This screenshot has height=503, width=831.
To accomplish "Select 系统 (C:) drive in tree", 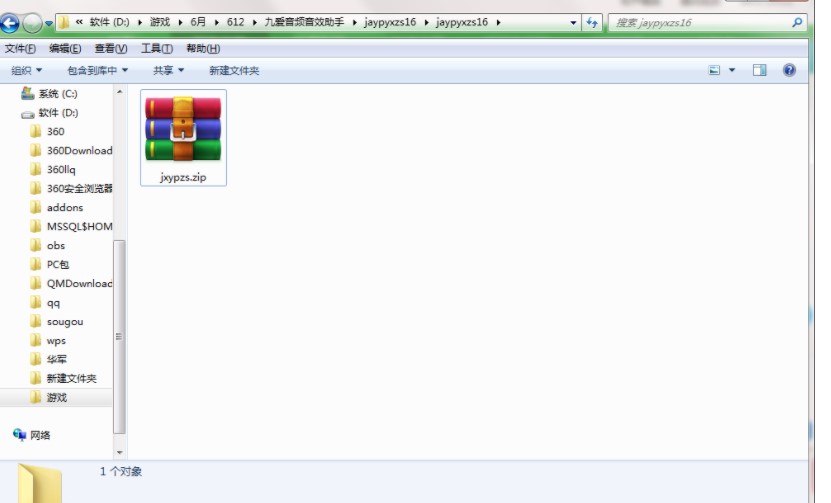I will tap(49, 94).
